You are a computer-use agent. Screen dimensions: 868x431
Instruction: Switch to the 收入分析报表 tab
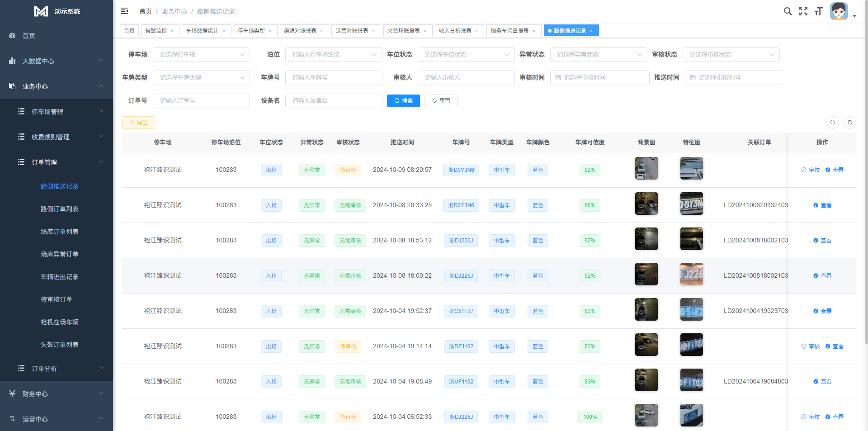(455, 31)
